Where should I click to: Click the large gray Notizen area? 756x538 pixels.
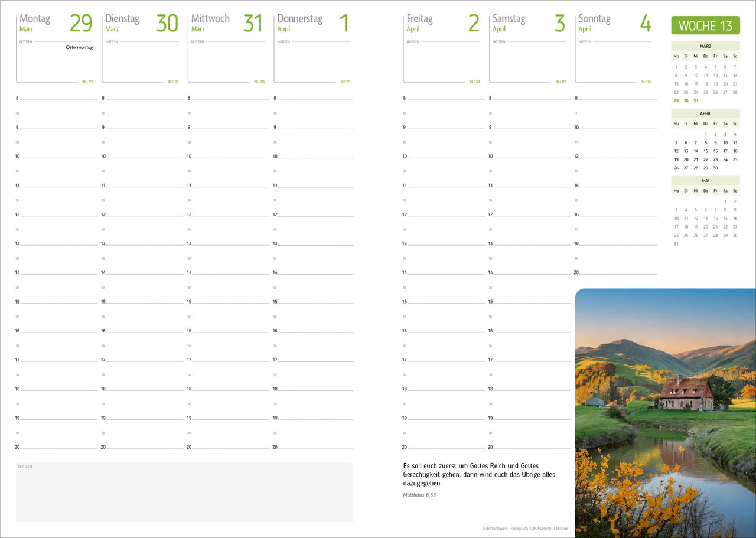coord(184,492)
